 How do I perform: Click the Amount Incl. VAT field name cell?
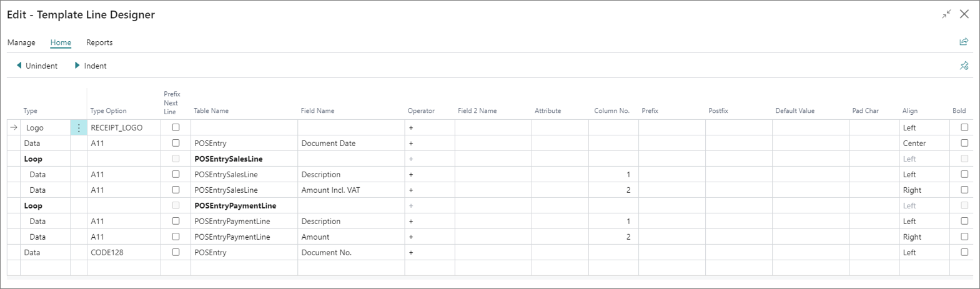click(x=351, y=190)
